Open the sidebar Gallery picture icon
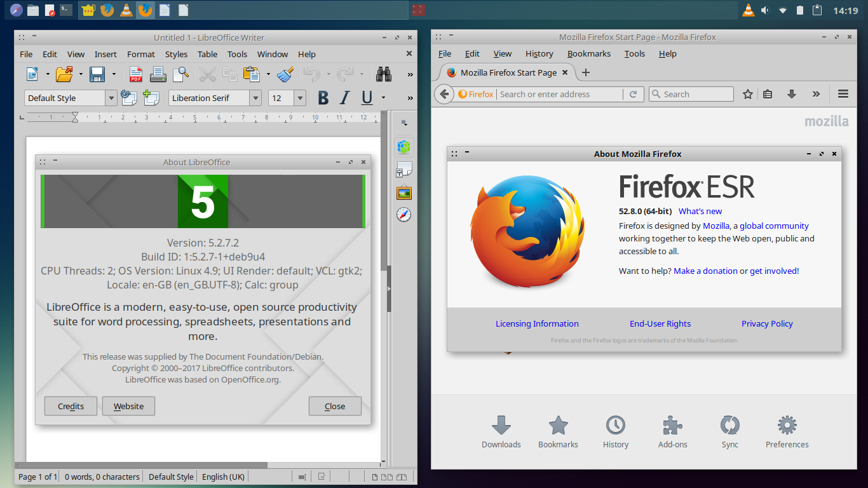Viewport: 868px width, 488px height. [x=403, y=193]
